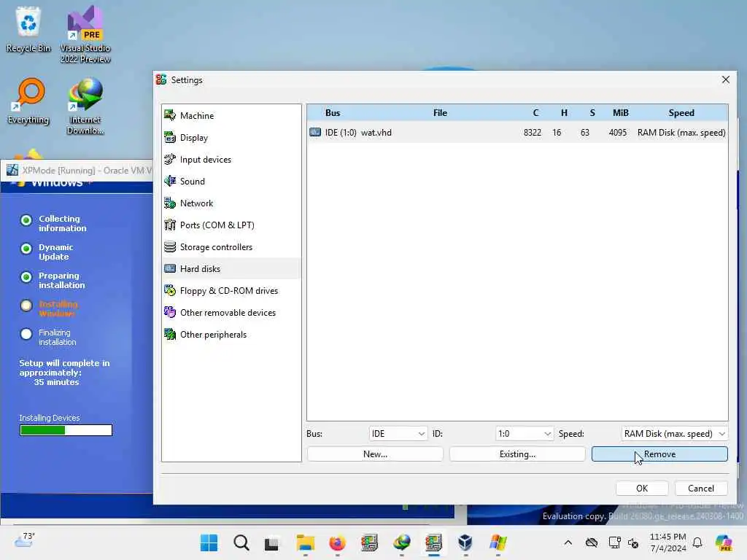Image resolution: width=747 pixels, height=560 pixels.
Task: Open the network status tray icon
Action: coord(614,542)
